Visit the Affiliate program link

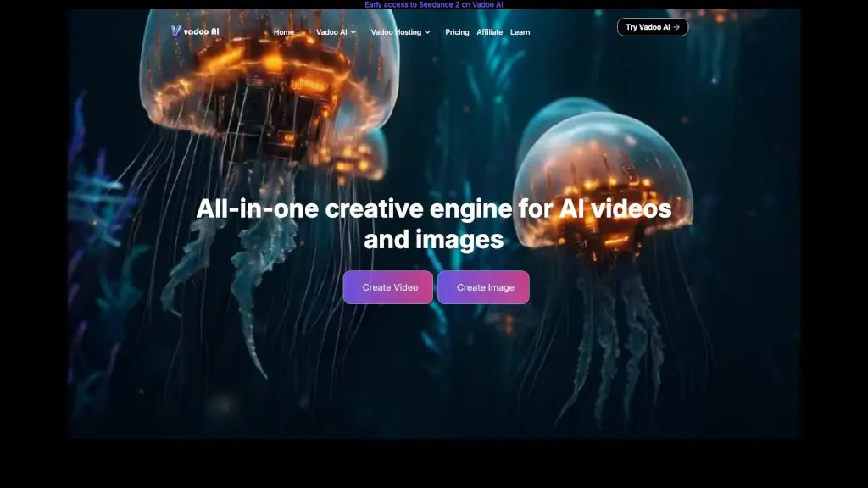[489, 32]
